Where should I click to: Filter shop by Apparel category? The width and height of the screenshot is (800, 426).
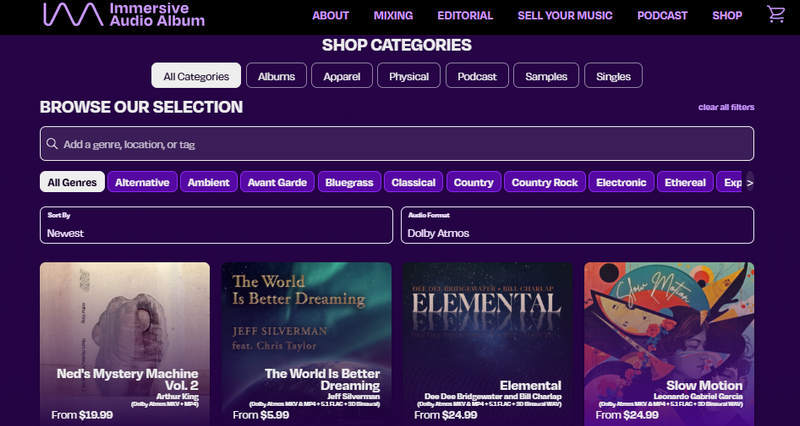342,76
